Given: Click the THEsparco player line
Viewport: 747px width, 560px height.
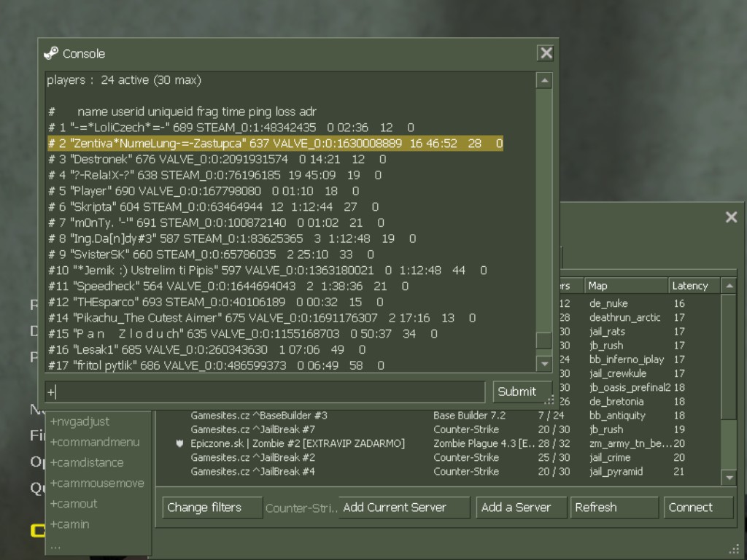Looking at the screenshot, I should (216, 302).
